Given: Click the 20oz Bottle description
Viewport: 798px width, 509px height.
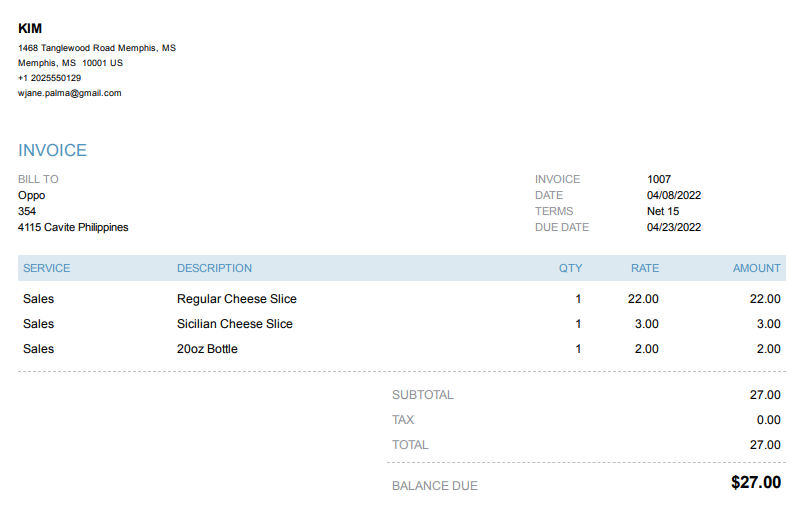Looking at the screenshot, I should 207,349.
